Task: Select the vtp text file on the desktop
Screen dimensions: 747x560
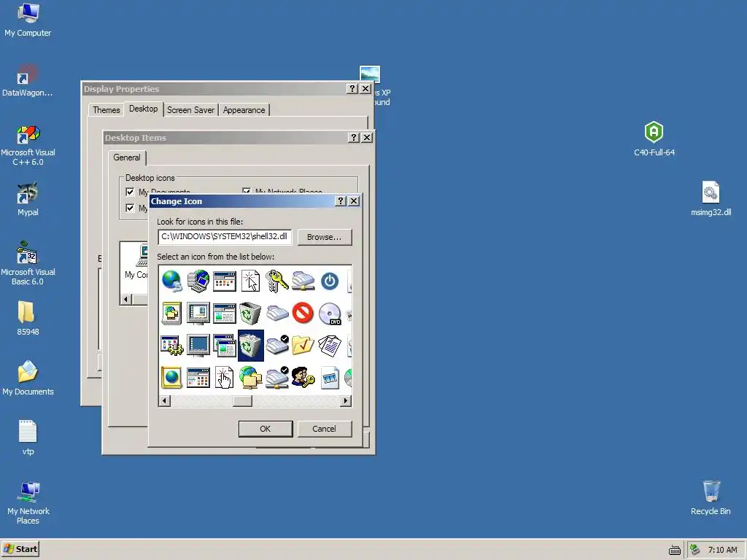Action: (x=28, y=437)
